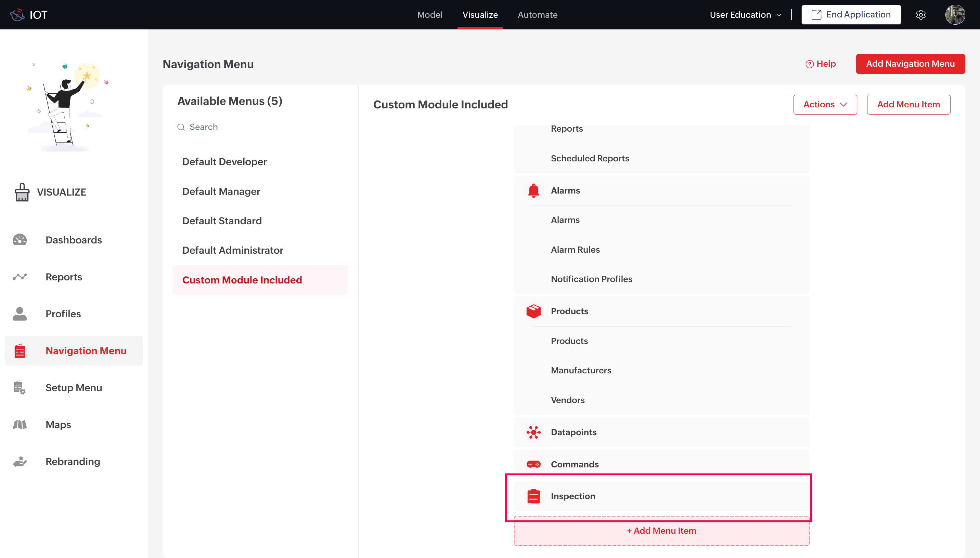Screen dimensions: 980x558
Task: Switch to the Automate tab
Action: [537, 15]
